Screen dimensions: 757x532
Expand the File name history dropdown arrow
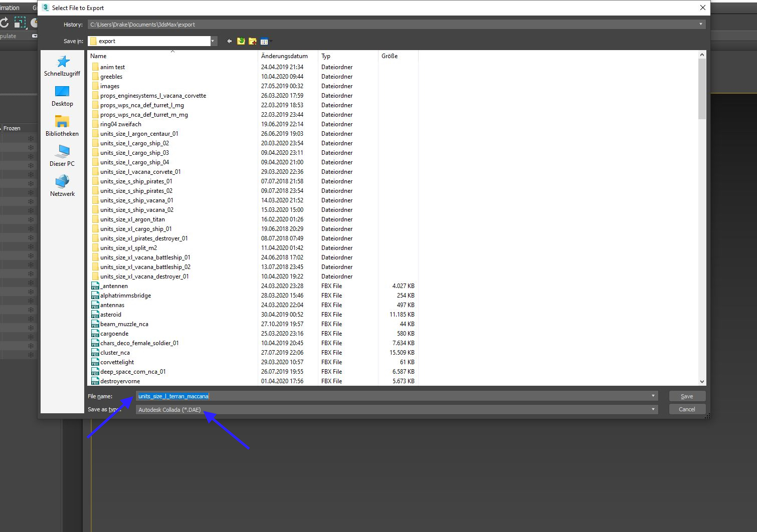coord(653,396)
